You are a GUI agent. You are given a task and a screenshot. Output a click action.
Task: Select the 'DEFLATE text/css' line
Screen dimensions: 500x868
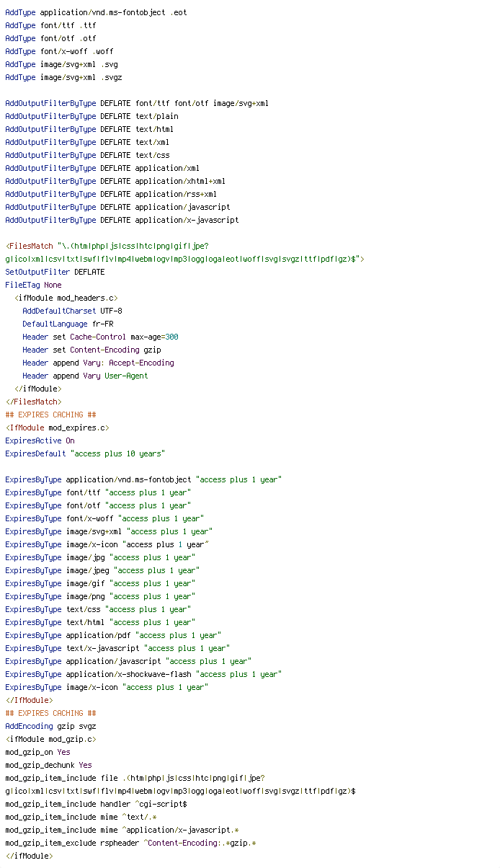pyautogui.click(x=87, y=155)
